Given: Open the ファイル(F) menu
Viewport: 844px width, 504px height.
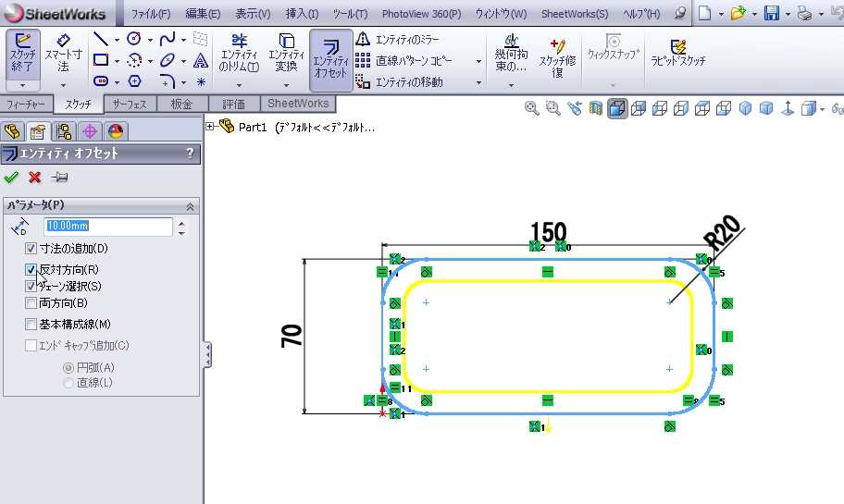Looking at the screenshot, I should 150,14.
